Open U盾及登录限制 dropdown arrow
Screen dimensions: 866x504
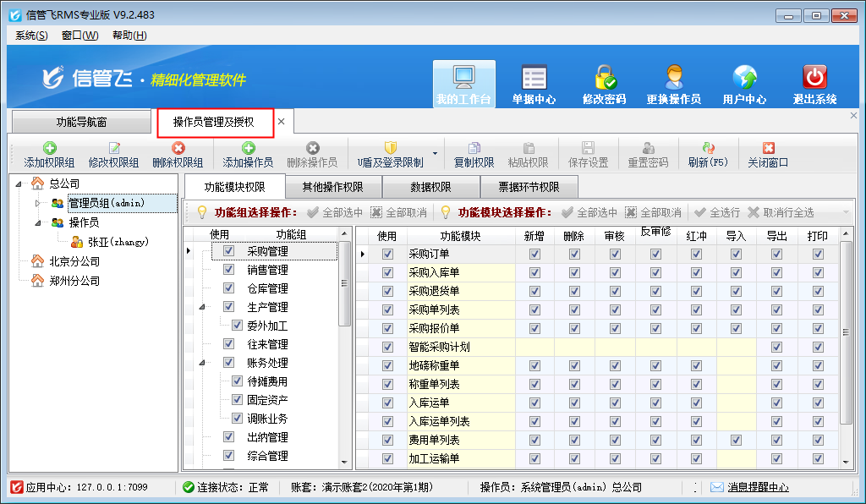coord(436,154)
